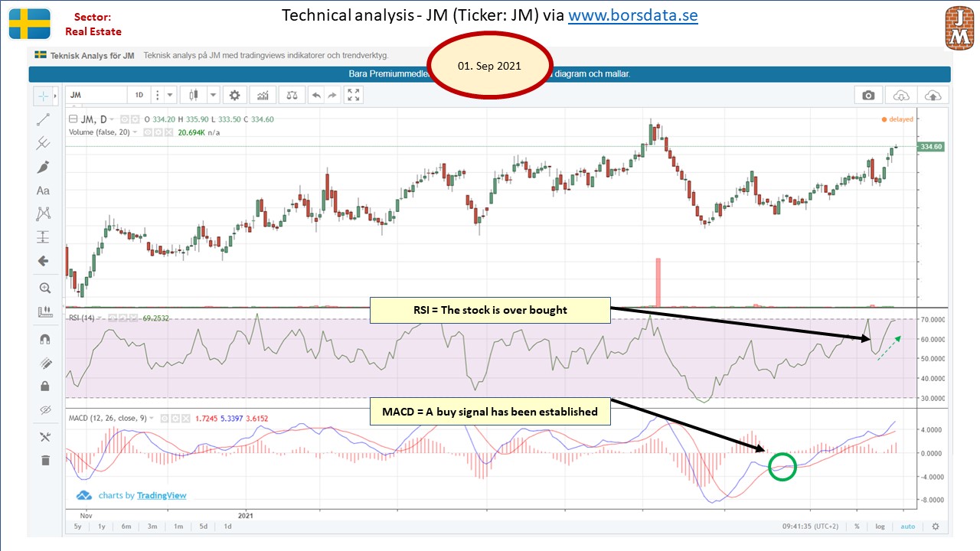Image resolution: width=980 pixels, height=551 pixels.
Task: Open chart properties gear in toolbar
Action: point(235,95)
